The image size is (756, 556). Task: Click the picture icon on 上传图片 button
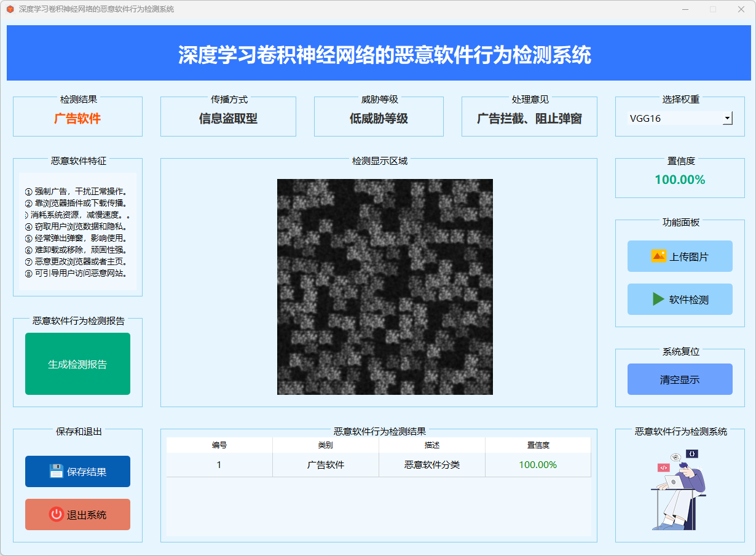pyautogui.click(x=658, y=256)
